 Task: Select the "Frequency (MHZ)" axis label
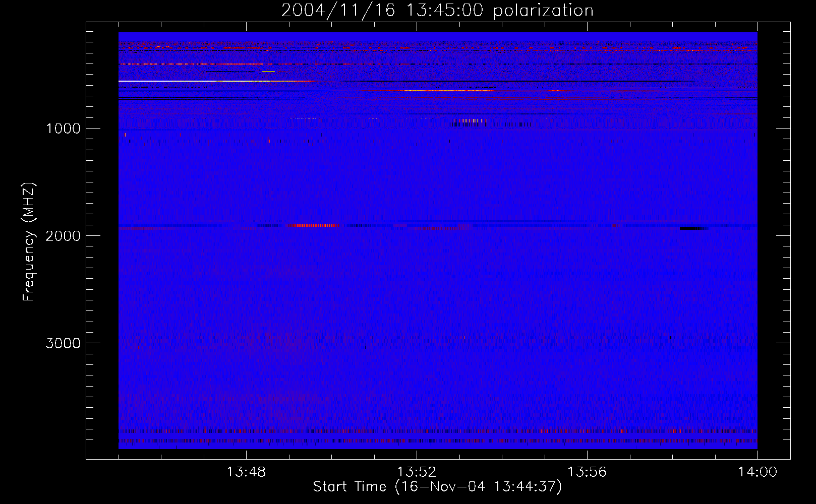coord(29,242)
